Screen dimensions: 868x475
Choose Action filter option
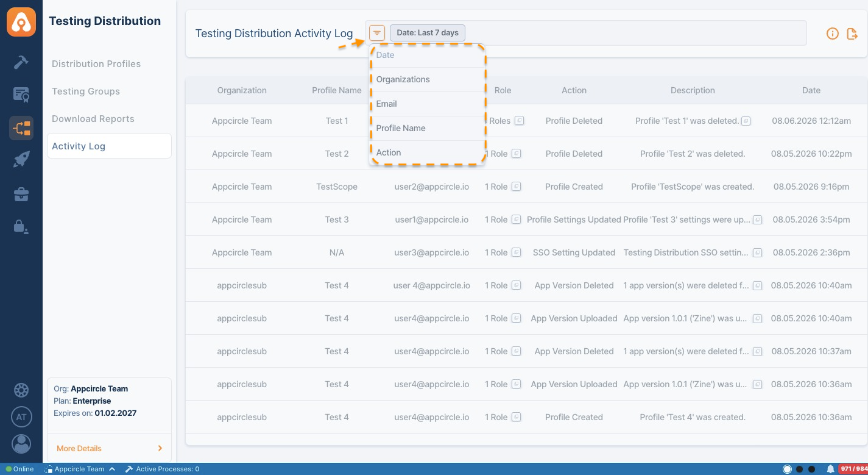click(x=426, y=152)
